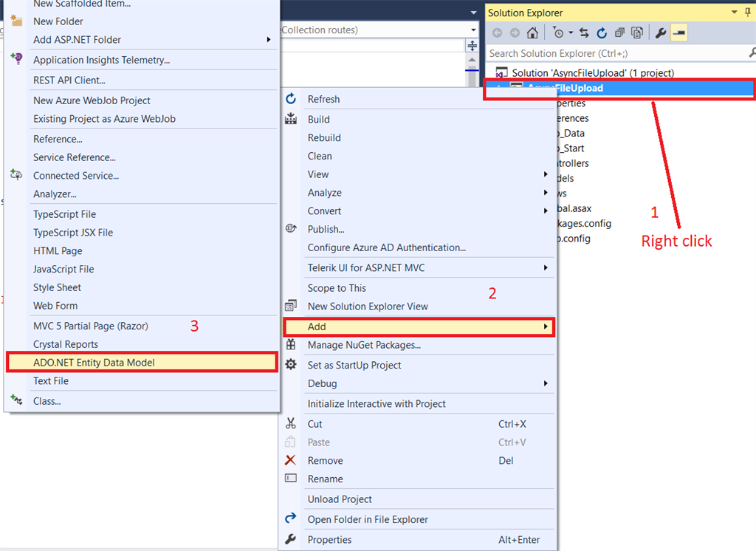Open the Collection routes dropdown
The width and height of the screenshot is (756, 551).
tap(473, 30)
